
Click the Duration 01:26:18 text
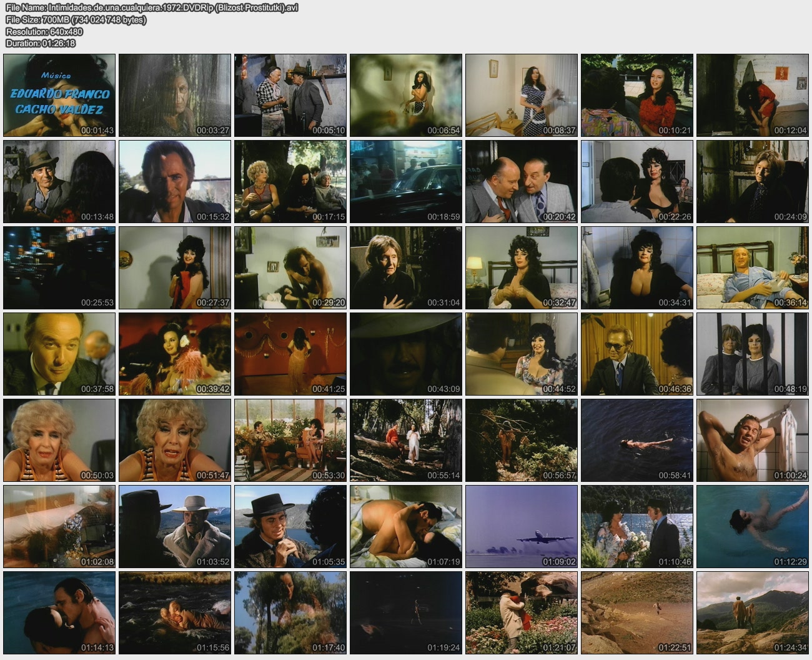point(41,43)
